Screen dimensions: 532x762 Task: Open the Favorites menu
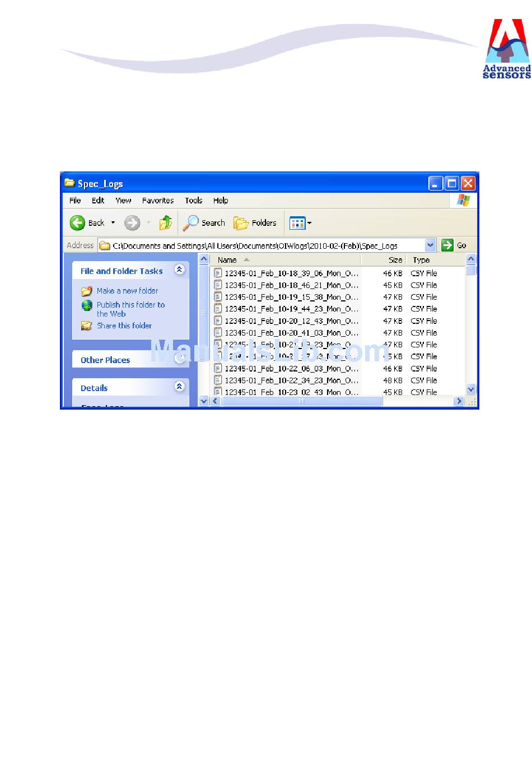[x=158, y=201]
